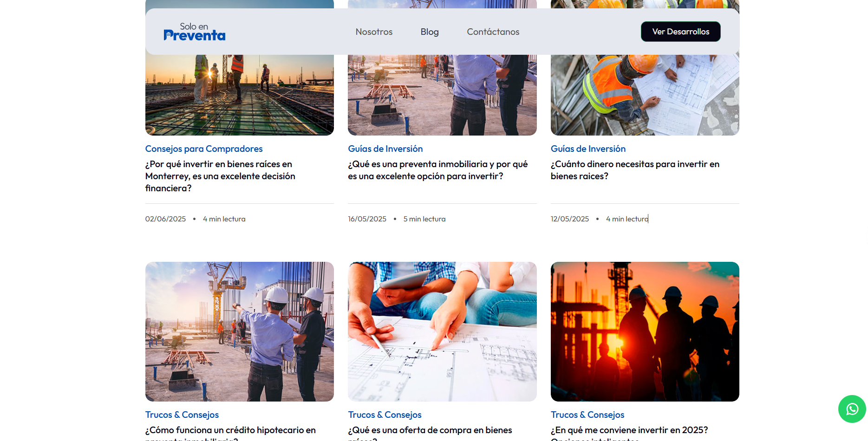
Task: Click the Solo en Preventa logo
Action: (x=194, y=32)
